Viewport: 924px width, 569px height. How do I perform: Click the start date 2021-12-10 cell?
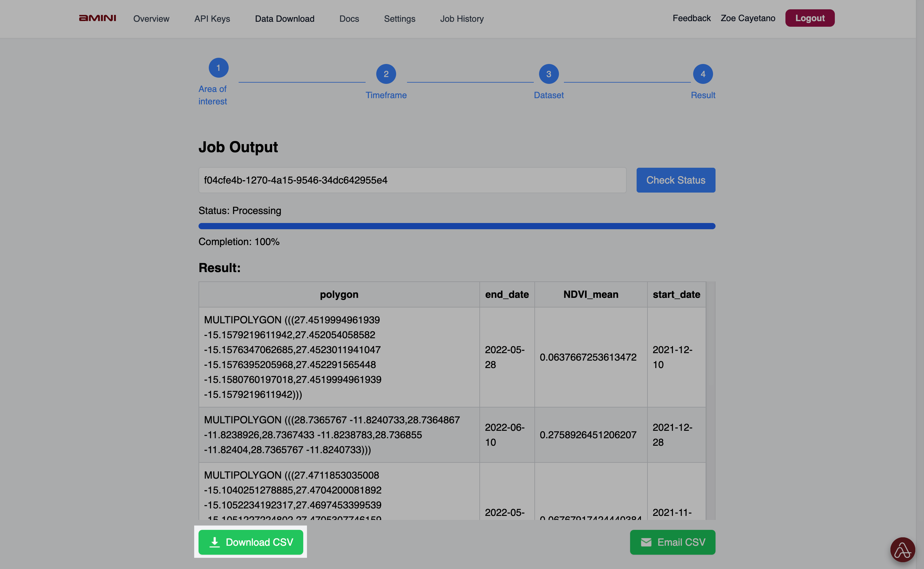pos(676,357)
